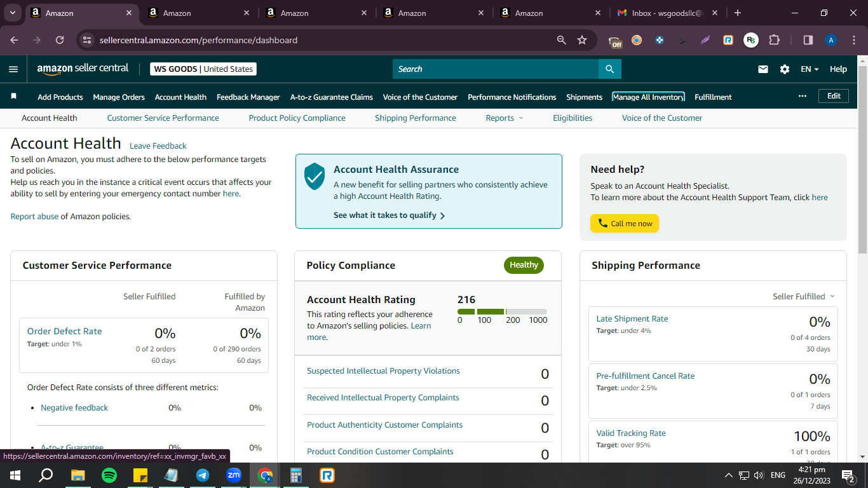
Task: Click the purple feather extension icon
Action: [x=705, y=40]
